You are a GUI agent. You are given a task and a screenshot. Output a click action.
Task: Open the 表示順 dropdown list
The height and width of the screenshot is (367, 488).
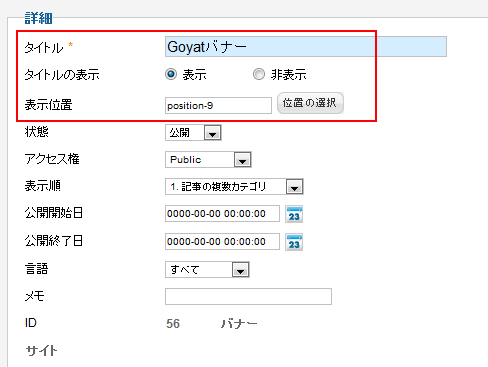(234, 187)
